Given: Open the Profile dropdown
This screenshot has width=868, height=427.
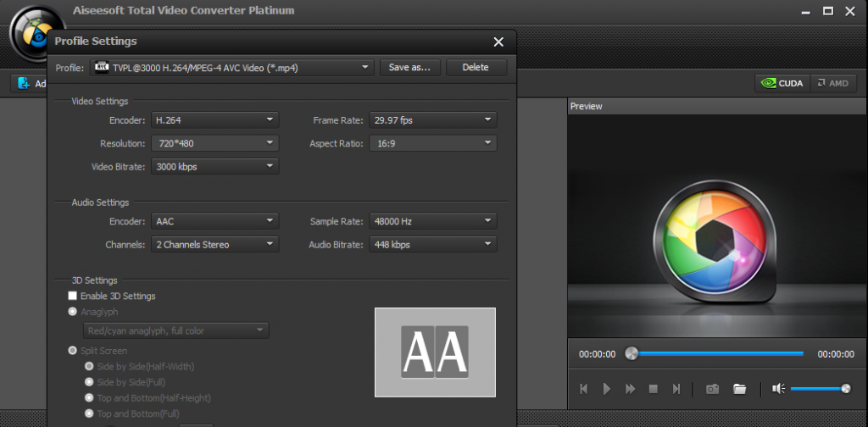Looking at the screenshot, I should point(232,68).
